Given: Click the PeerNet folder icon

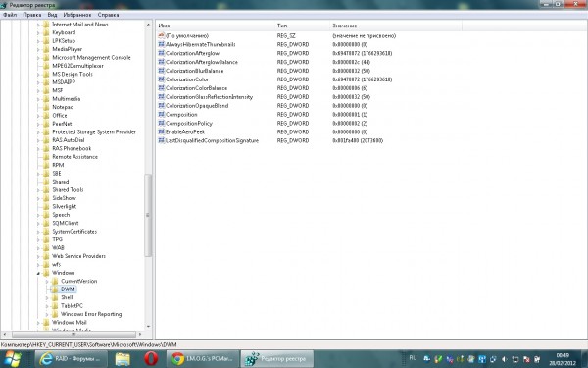Looking at the screenshot, I should click(46, 124).
